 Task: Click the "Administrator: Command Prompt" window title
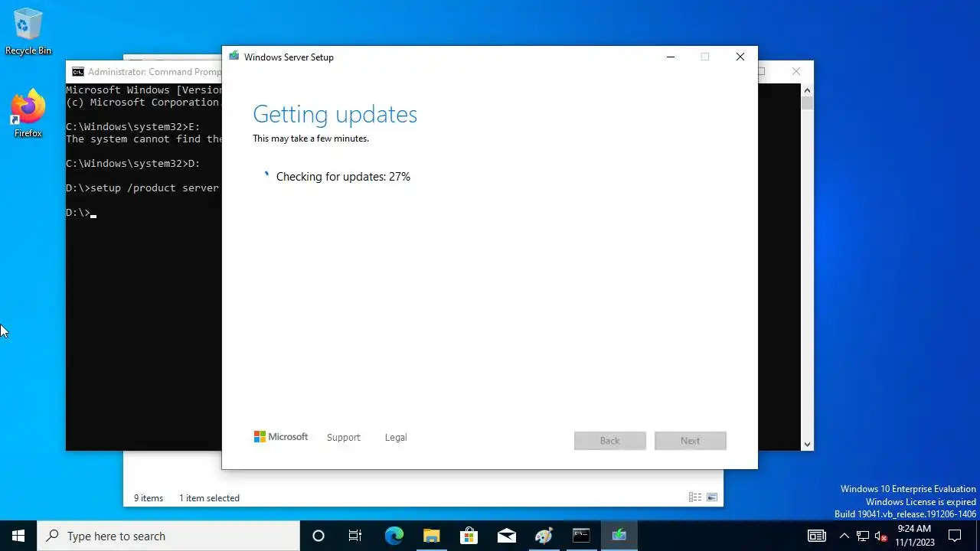[154, 72]
